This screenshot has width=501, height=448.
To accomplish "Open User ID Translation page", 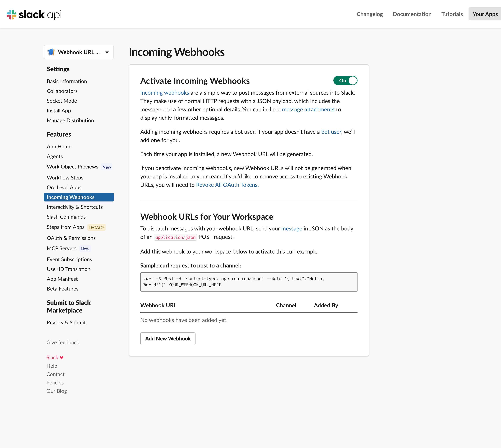I will [x=68, y=269].
